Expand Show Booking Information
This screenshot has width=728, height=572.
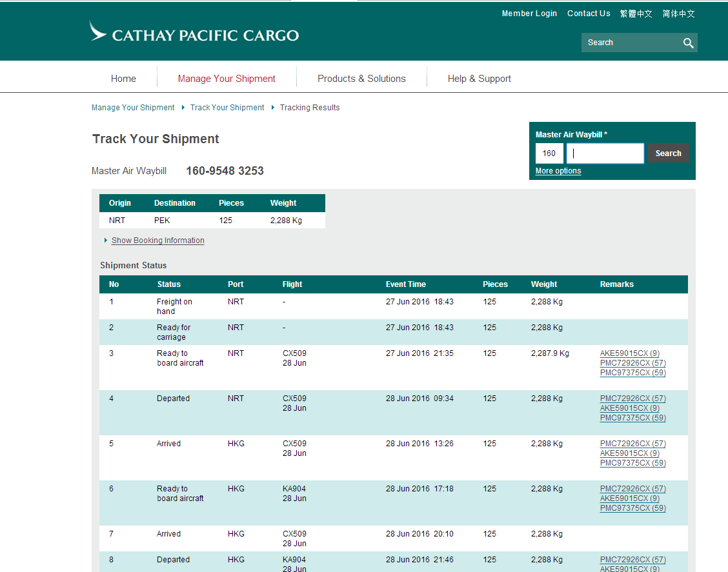click(x=158, y=241)
